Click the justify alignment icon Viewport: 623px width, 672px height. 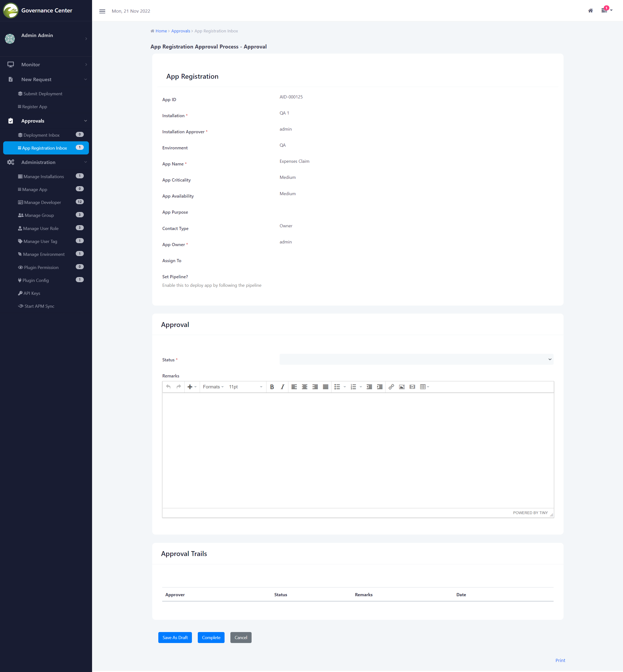pos(325,387)
